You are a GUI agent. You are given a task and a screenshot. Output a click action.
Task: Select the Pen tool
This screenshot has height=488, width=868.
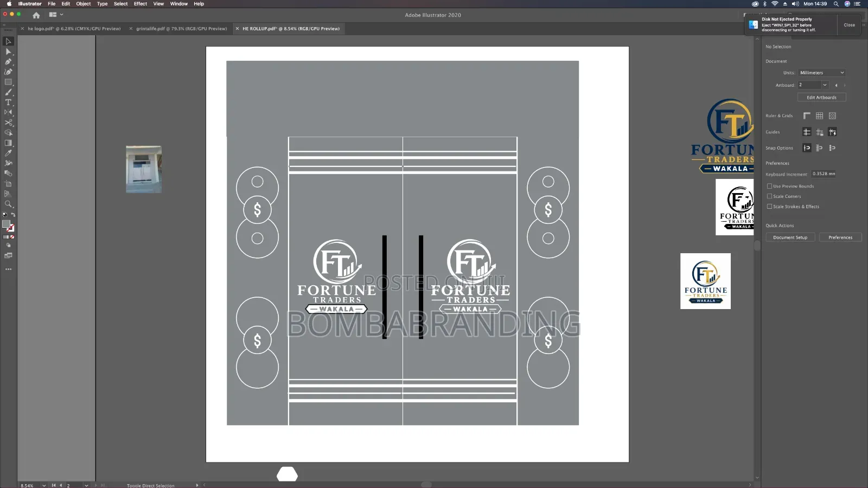[x=8, y=62]
